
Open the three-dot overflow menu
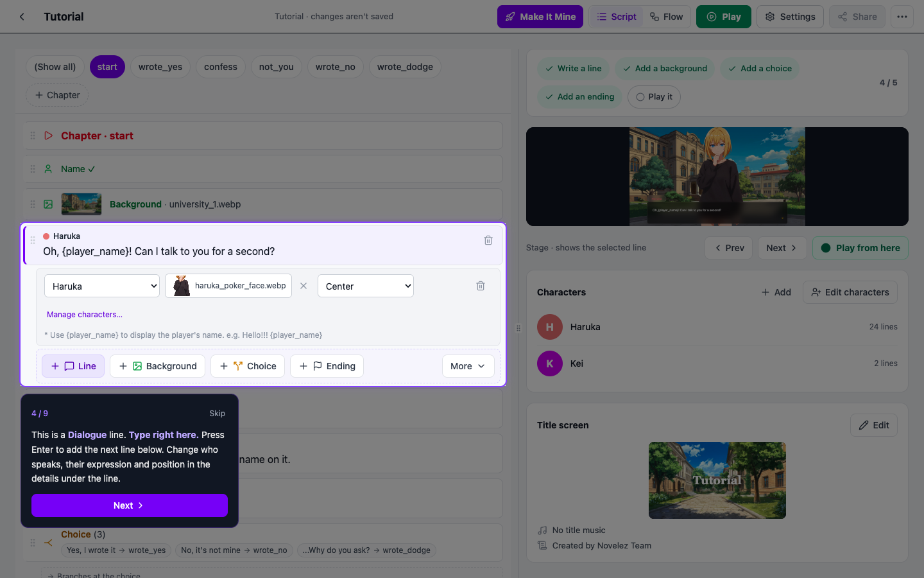tap(902, 17)
